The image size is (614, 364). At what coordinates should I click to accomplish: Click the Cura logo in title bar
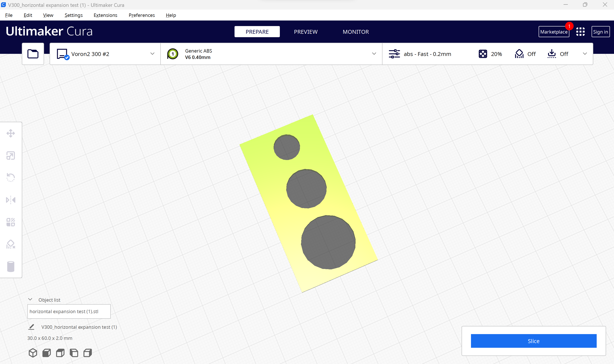(3, 5)
